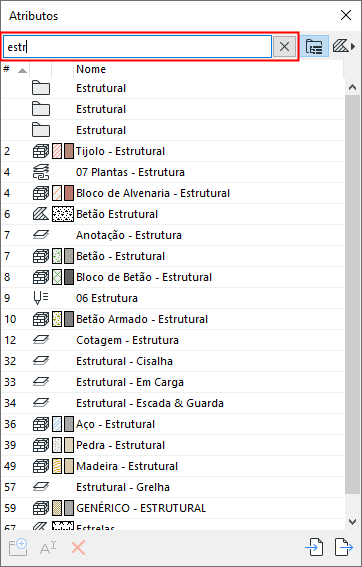Click layer icon of Estrutural - Cisalha
This screenshot has width=362, height=567.
click(41, 361)
